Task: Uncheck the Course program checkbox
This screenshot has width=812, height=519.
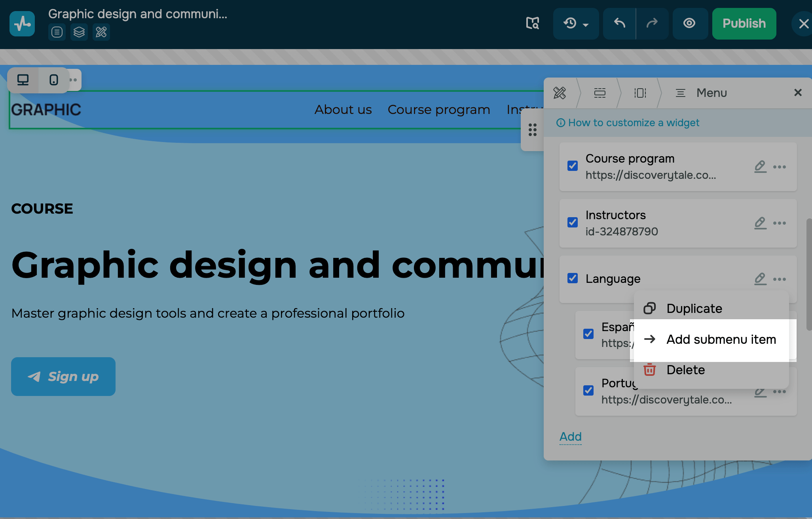Action: pos(573,166)
